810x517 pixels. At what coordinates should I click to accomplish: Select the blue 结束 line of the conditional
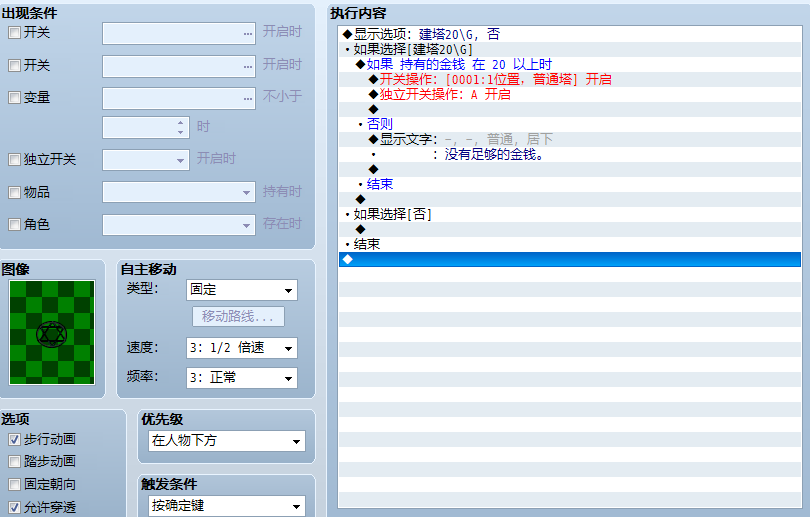pos(570,184)
